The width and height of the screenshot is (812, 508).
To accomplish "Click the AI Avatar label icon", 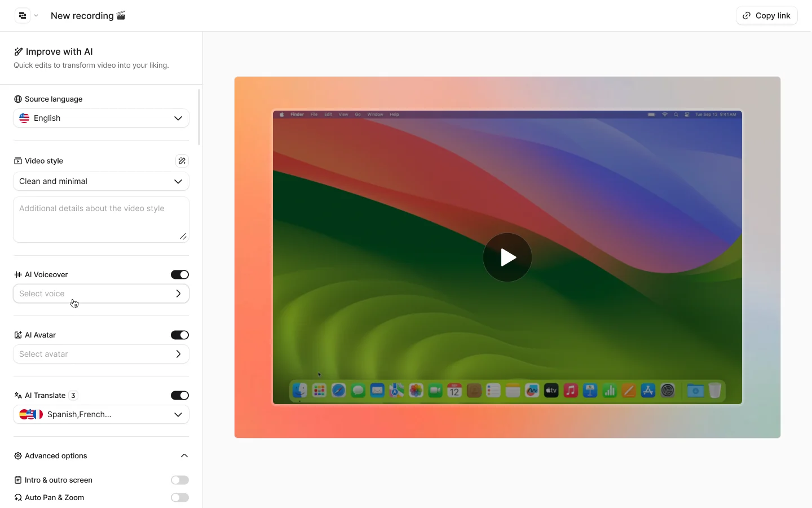I will [x=18, y=335].
